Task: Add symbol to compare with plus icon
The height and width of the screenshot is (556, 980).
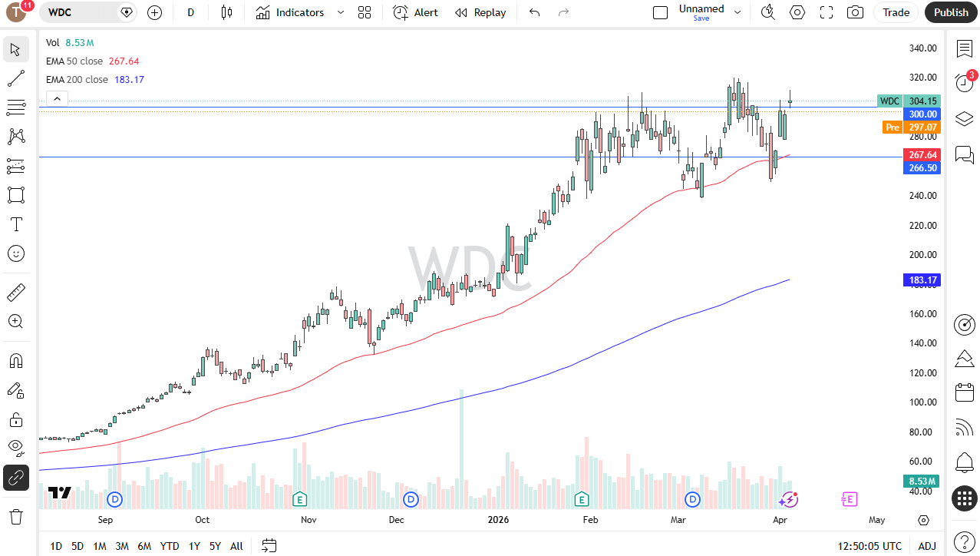Action: pos(155,12)
